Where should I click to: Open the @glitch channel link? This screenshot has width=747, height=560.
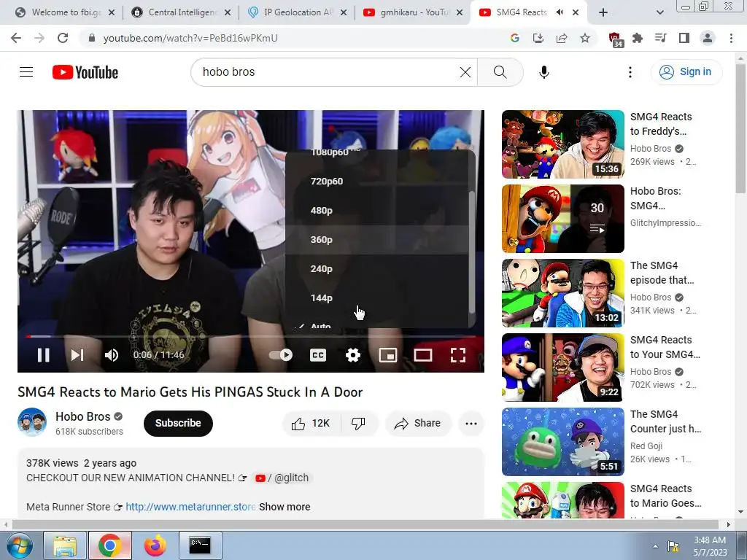click(x=283, y=478)
